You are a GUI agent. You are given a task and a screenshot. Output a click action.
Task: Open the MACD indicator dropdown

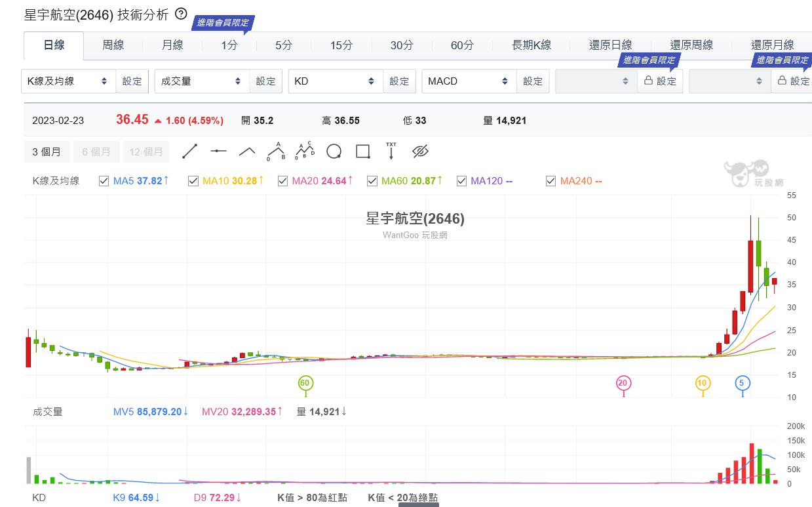tap(469, 81)
